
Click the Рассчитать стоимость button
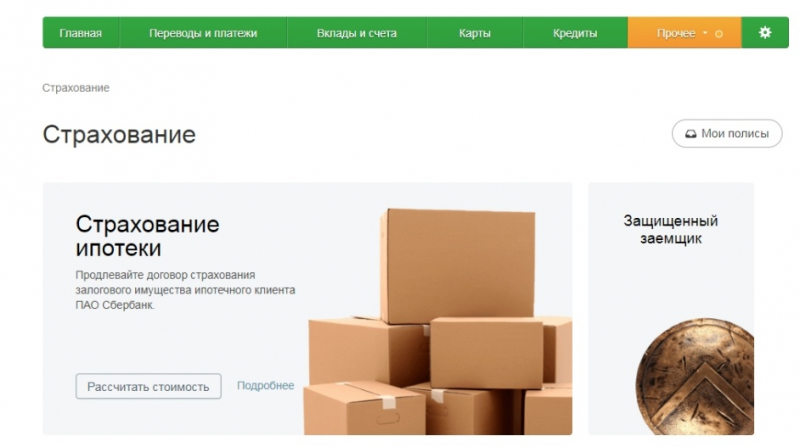pyautogui.click(x=148, y=386)
